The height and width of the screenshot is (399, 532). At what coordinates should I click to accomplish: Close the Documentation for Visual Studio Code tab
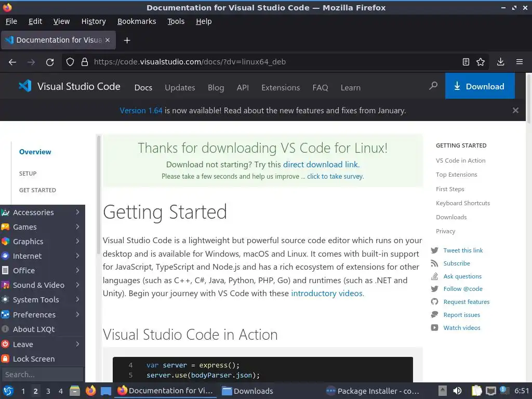tap(108, 40)
